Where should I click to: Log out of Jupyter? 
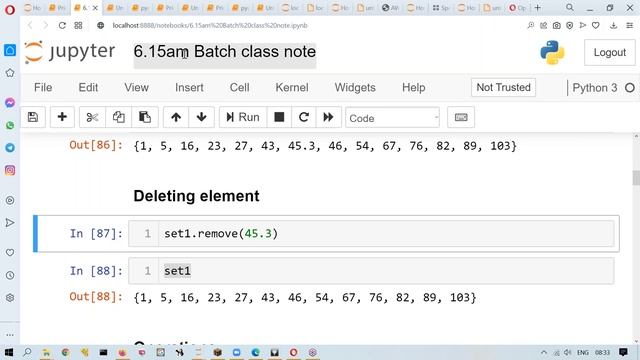[609, 52]
